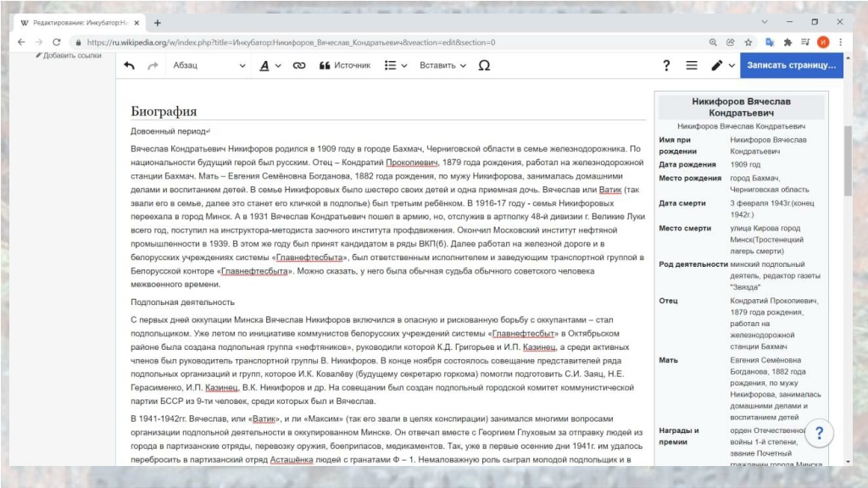The width and height of the screenshot is (868, 488).
Task: Click the underlined word Асташёнка
Action: tap(292, 460)
